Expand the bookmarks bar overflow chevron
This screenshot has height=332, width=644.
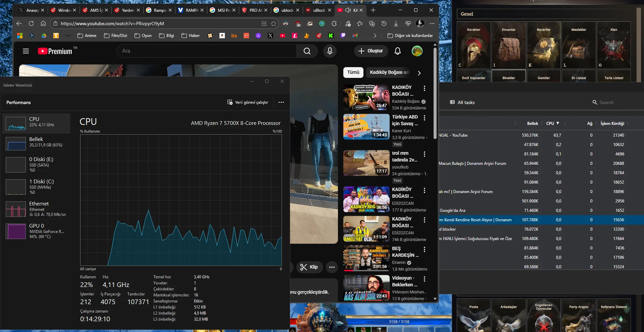375,36
